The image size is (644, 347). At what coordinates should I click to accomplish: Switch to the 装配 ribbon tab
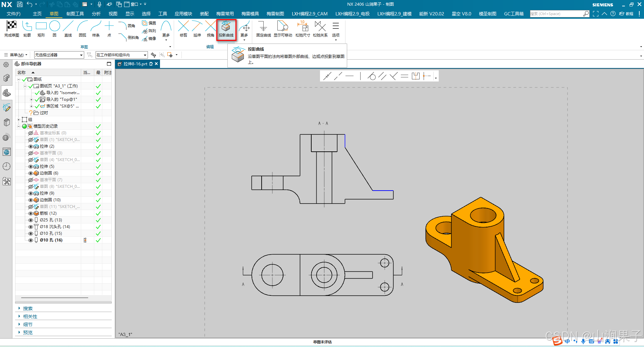(204, 14)
